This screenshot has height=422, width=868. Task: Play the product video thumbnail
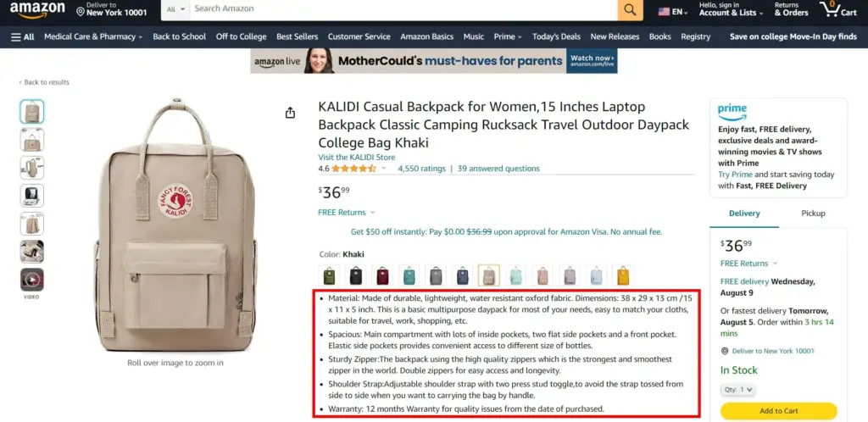31,280
